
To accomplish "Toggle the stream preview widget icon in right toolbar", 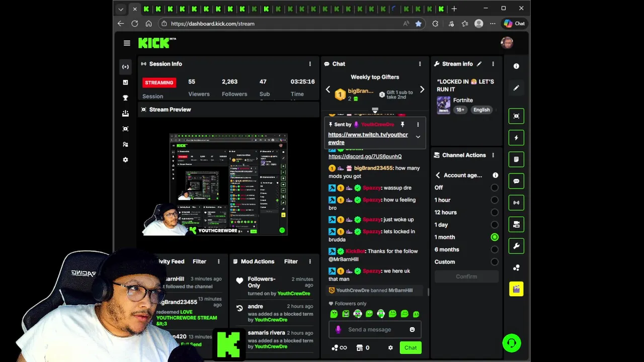I will coord(516,116).
